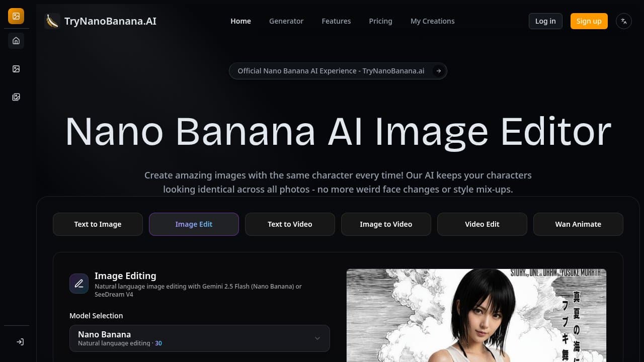The image size is (644, 362).
Task: Switch to the Text to Video tab
Action: click(290, 224)
